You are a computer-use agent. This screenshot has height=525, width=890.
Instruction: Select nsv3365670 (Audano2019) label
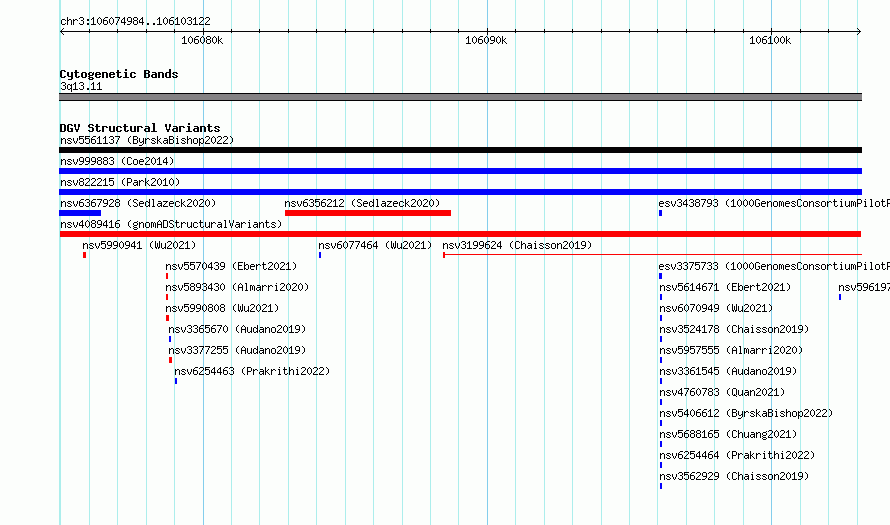[237, 329]
